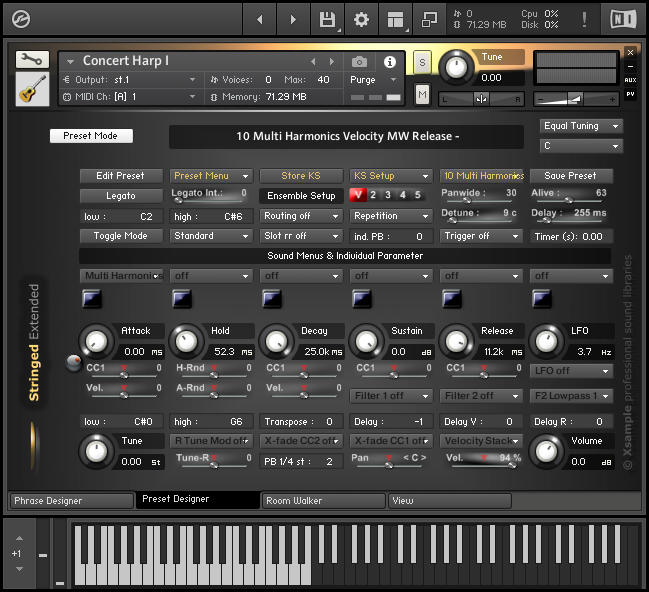Screen dimensions: 649x592
Task: Open Ensemble Setup
Action: (301, 196)
